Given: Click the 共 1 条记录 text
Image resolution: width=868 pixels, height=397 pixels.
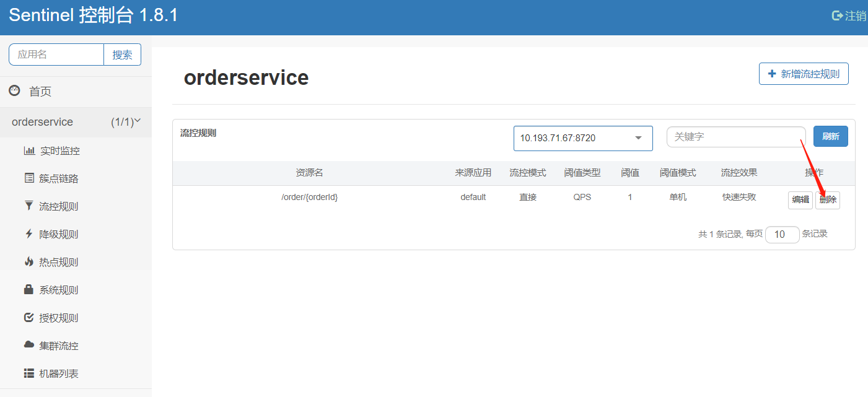Looking at the screenshot, I should click(x=721, y=234).
